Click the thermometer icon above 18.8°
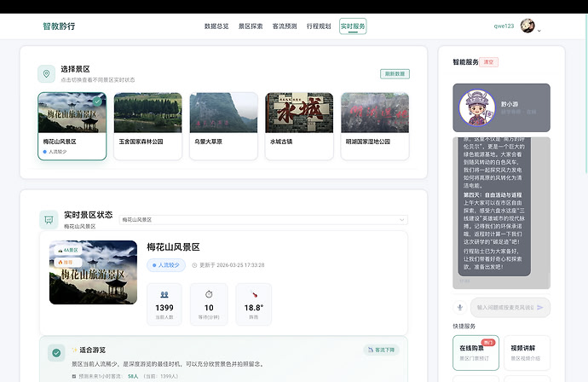588x382 pixels. [254, 294]
